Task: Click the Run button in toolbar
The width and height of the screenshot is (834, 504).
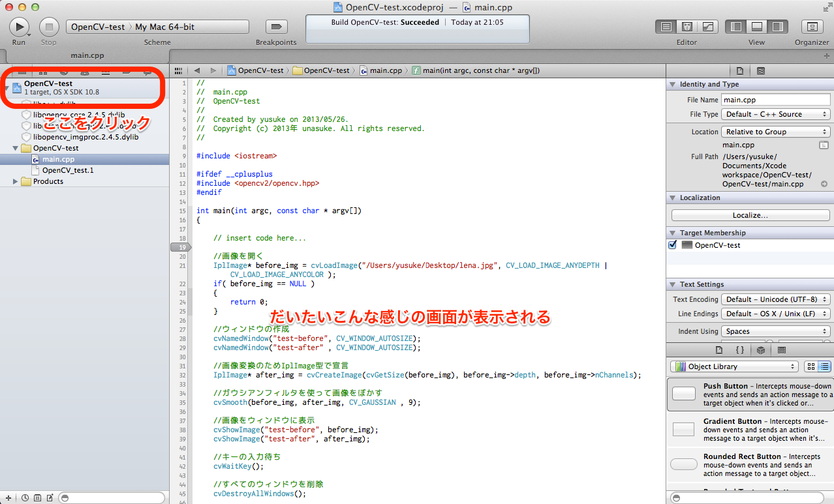Action: (19, 27)
